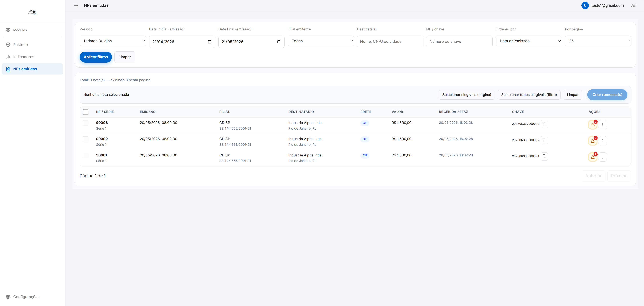Click the CIF badge for NF 90003
The height and width of the screenshot is (306, 644).
[365, 123]
